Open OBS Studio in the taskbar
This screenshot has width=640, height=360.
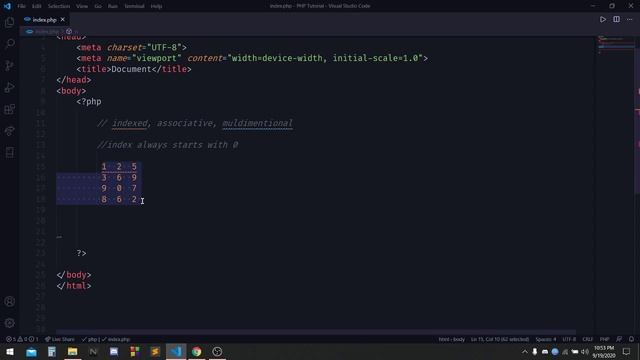point(217,351)
